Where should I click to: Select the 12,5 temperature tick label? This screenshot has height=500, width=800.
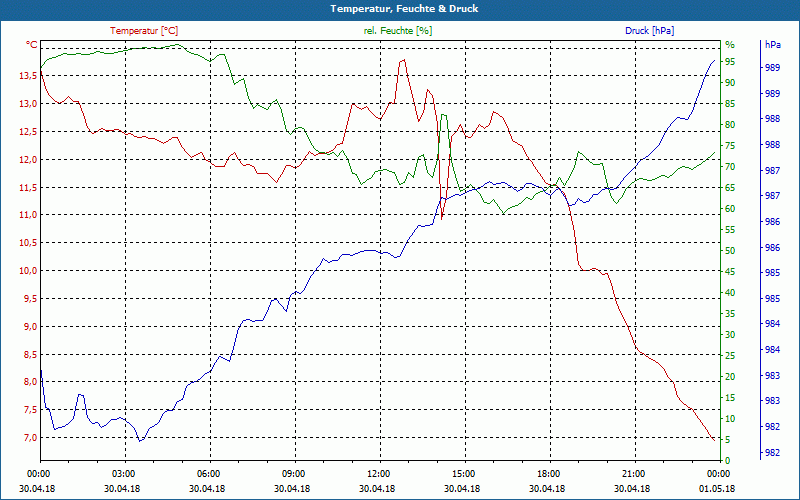pos(29,132)
